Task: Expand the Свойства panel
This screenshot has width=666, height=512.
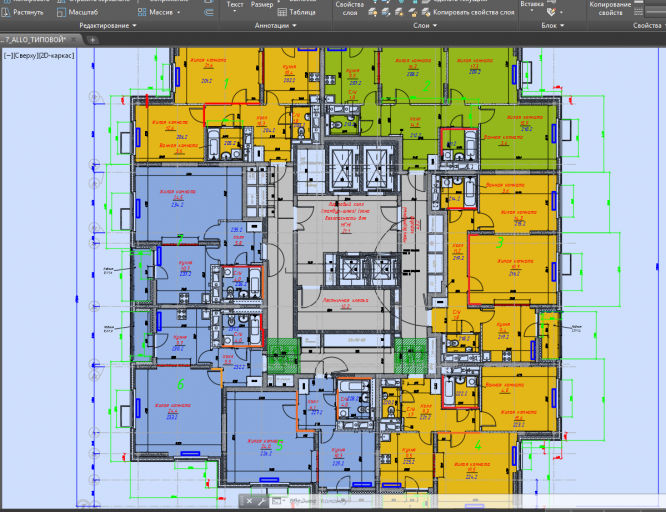Action: tap(649, 25)
